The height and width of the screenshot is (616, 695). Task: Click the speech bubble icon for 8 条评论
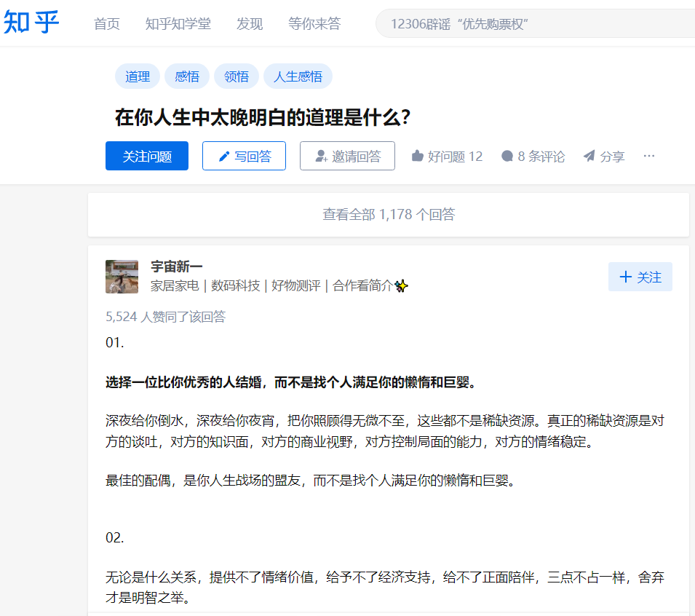(507, 155)
